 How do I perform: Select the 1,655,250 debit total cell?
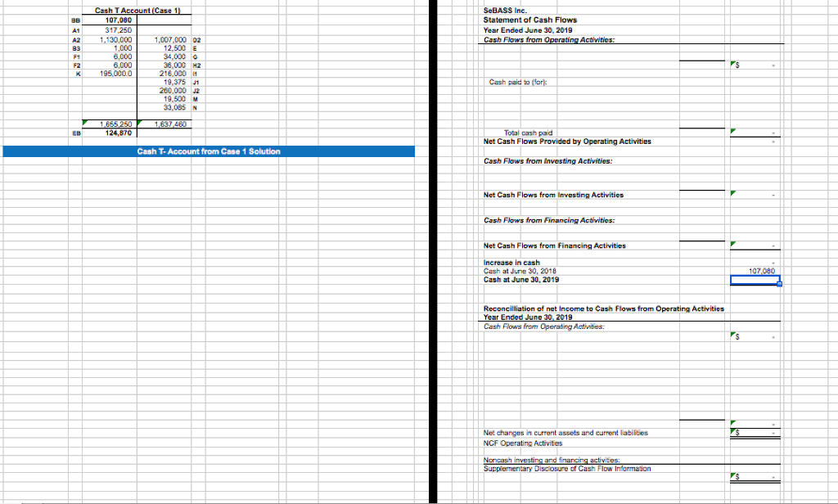(116, 124)
